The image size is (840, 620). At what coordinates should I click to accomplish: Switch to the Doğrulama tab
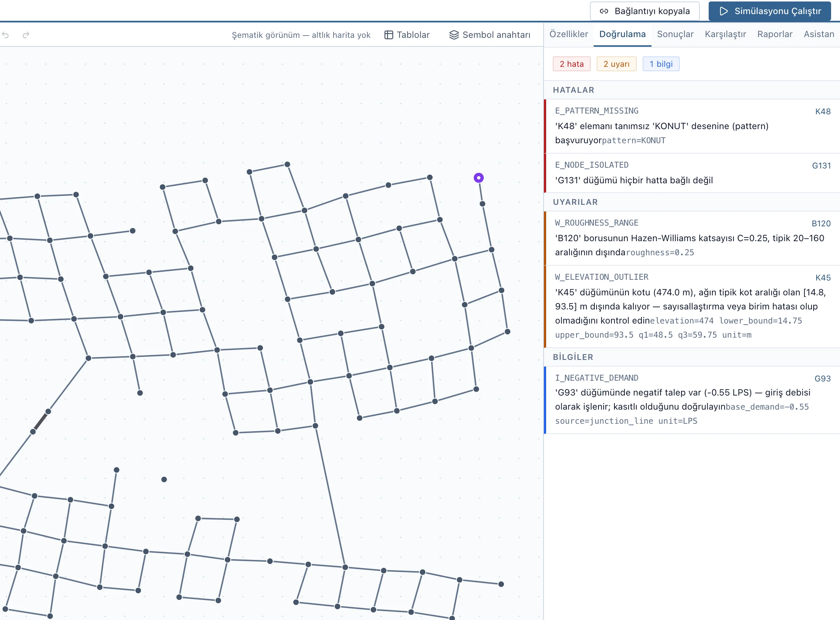(x=622, y=34)
